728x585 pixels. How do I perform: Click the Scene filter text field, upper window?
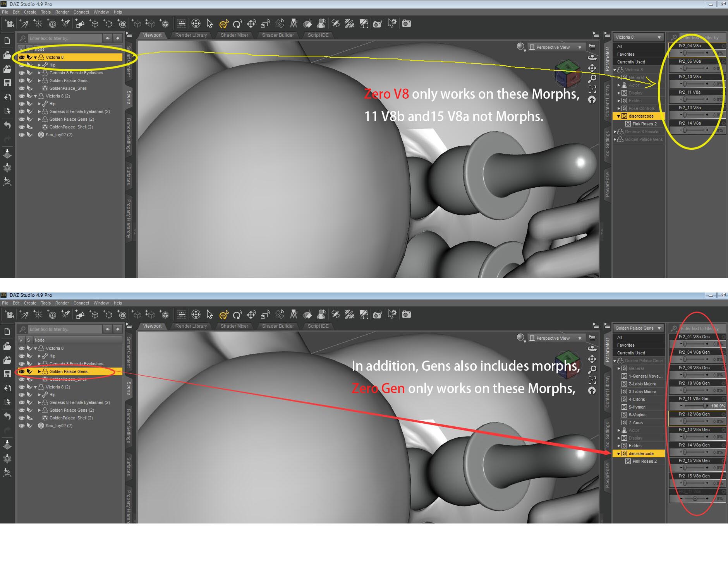click(64, 38)
